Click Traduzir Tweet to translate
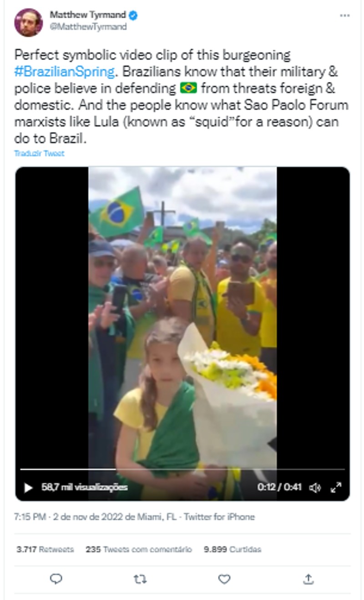Screen dimensions: 364x600 [39, 154]
